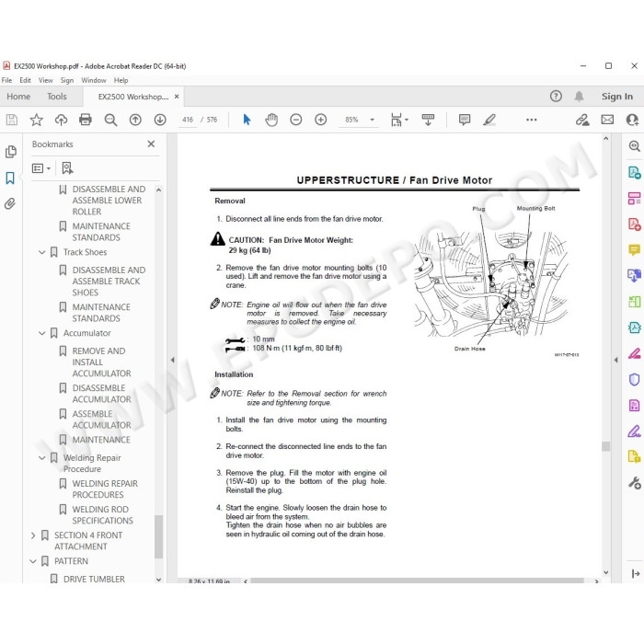
Task: Zoom out with the minus icon
Action: click(295, 120)
